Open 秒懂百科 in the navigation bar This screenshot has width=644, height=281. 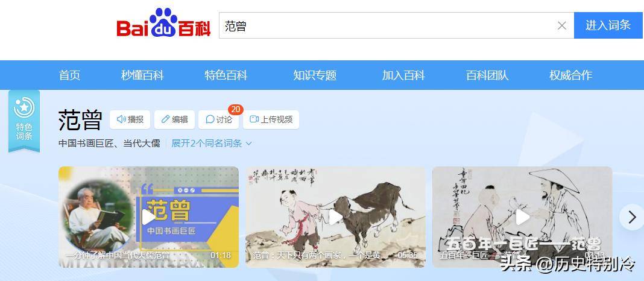tap(142, 75)
